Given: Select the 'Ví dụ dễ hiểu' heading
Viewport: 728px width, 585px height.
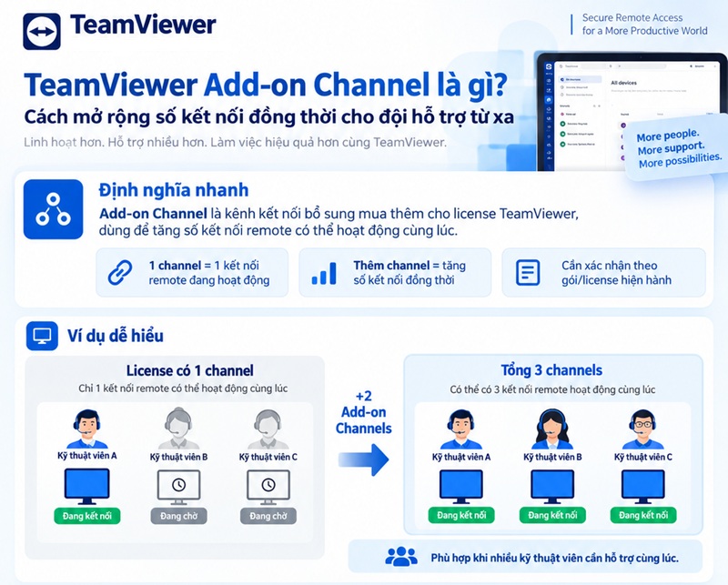Looking at the screenshot, I should [x=116, y=336].
